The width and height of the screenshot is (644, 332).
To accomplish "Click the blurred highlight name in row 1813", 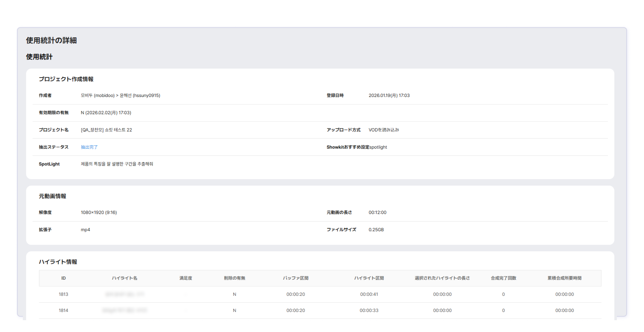I will (x=125, y=294).
